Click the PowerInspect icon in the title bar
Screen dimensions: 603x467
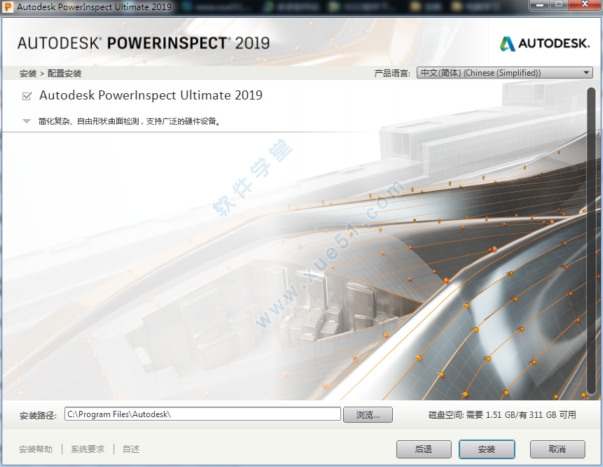[8, 7]
